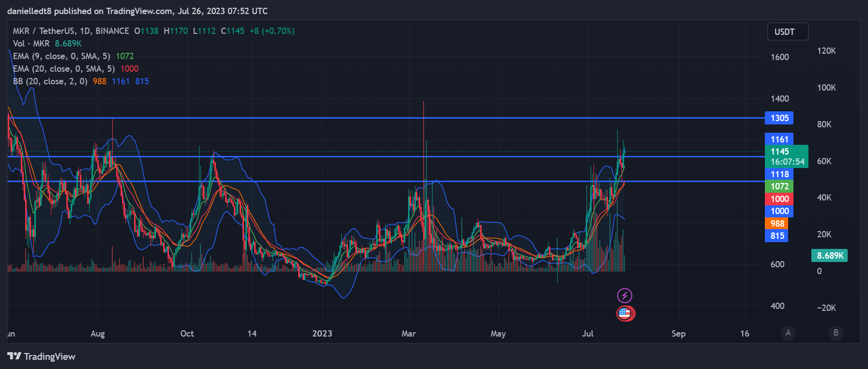
Task: Click the Mar label on time axis
Action: 409,334
